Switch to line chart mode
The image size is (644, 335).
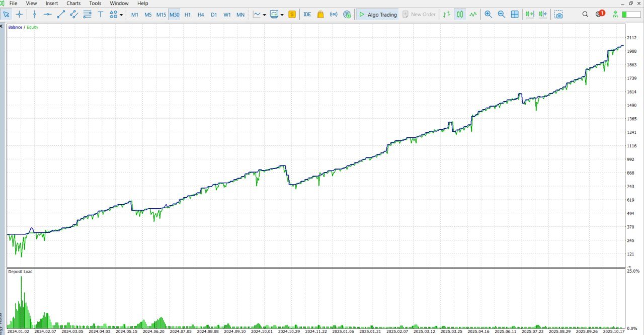point(473,15)
